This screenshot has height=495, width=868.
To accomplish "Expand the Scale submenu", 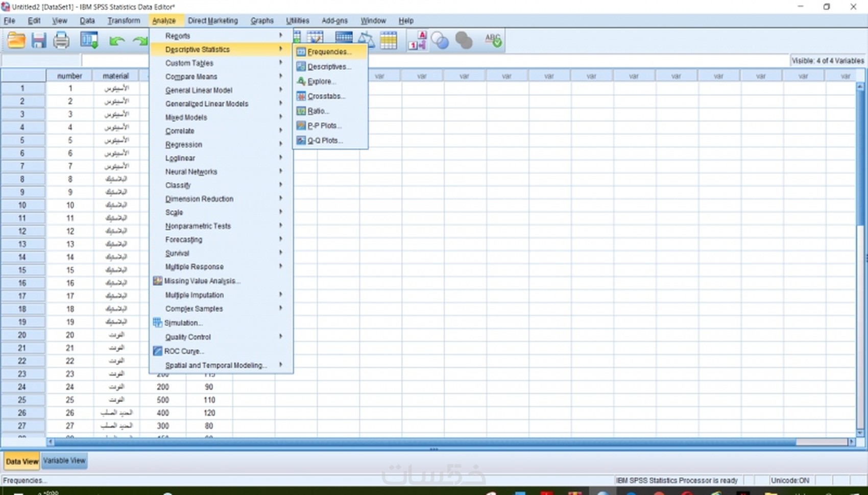I will point(221,213).
